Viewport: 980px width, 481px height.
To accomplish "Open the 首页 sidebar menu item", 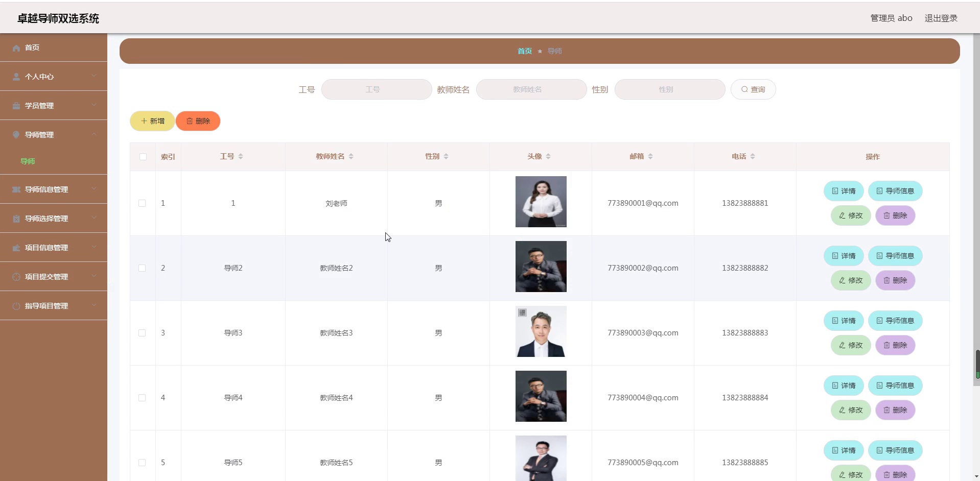I will pyautogui.click(x=54, y=47).
